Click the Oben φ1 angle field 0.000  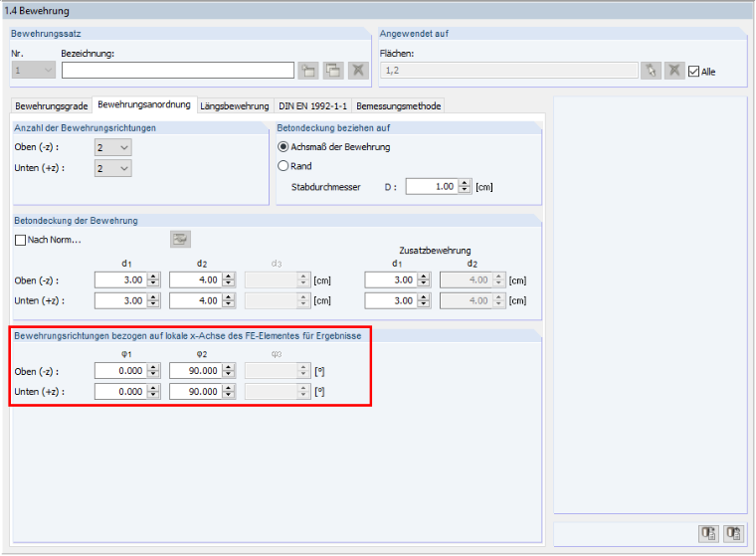121,371
